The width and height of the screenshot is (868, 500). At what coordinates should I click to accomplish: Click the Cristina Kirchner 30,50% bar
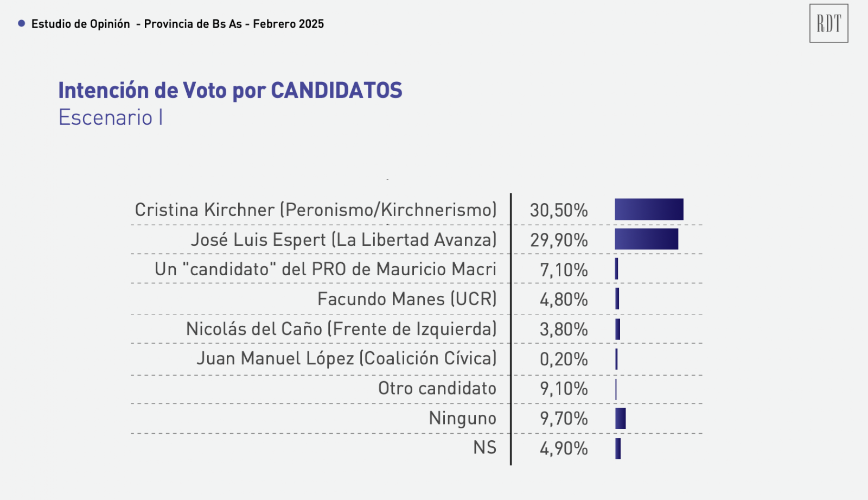click(649, 210)
